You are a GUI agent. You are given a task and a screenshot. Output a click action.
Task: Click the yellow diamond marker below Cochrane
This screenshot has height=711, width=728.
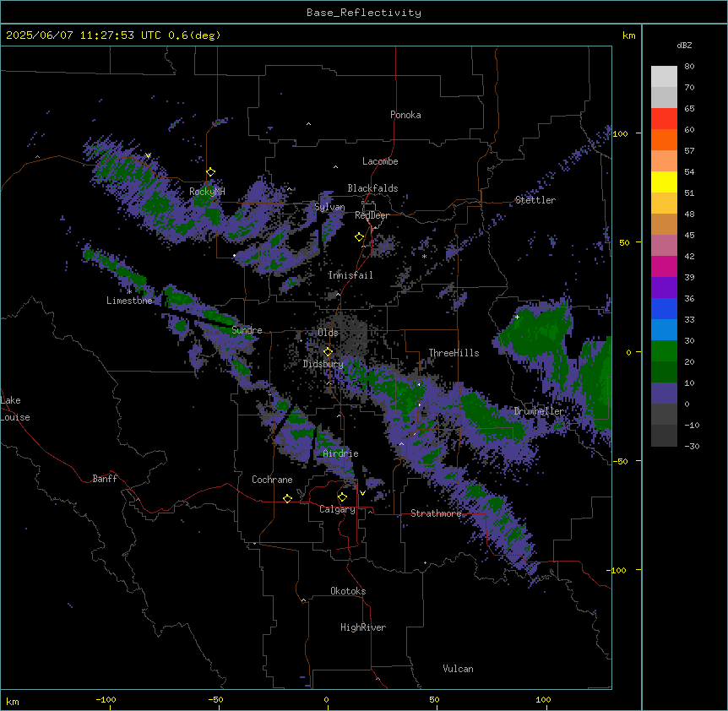287,498
